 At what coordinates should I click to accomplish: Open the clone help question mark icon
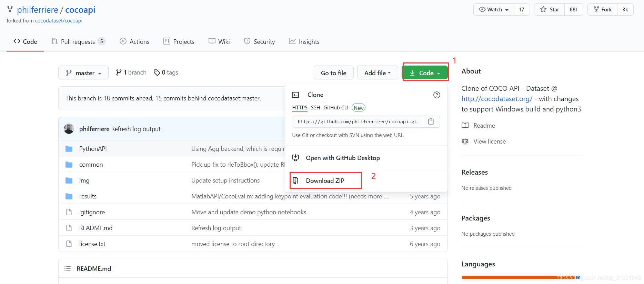[x=437, y=95]
